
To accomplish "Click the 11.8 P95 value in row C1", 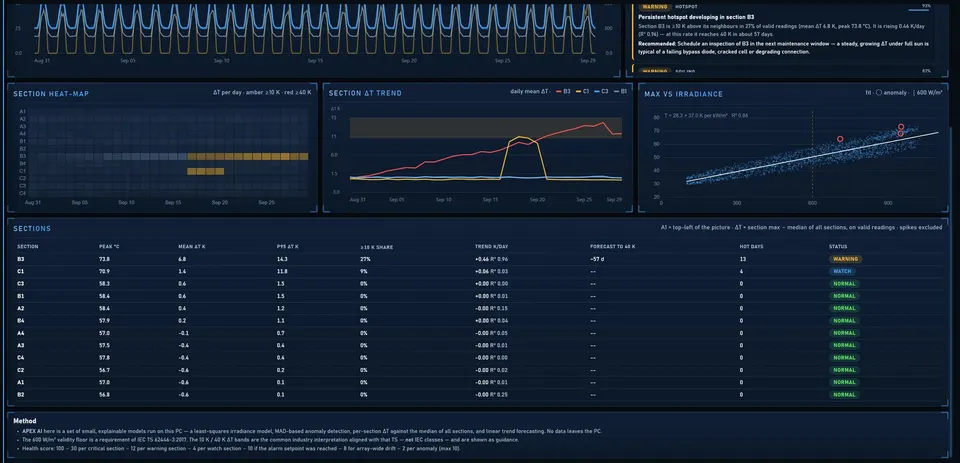I will 282,271.
